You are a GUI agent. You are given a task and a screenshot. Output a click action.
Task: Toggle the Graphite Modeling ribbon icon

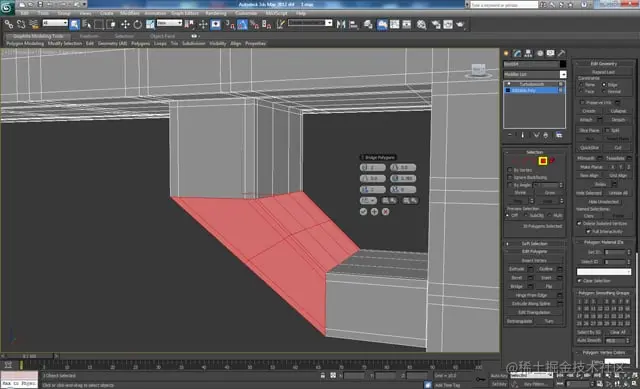tap(382, 24)
